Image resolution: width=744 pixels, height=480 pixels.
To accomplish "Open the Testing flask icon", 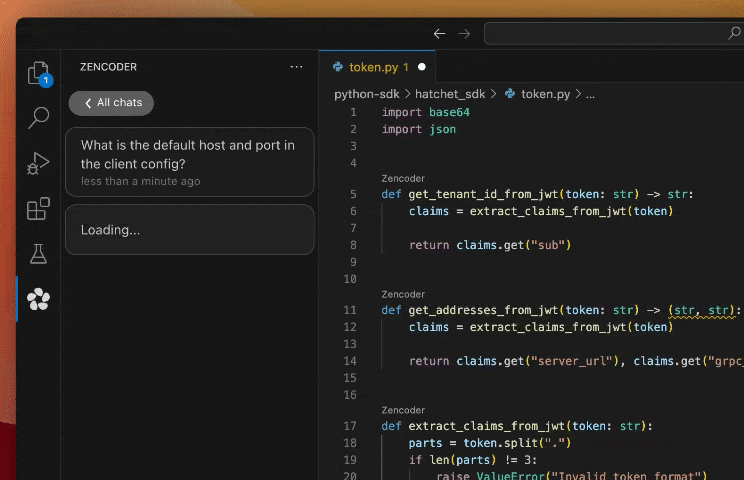I will (x=38, y=254).
